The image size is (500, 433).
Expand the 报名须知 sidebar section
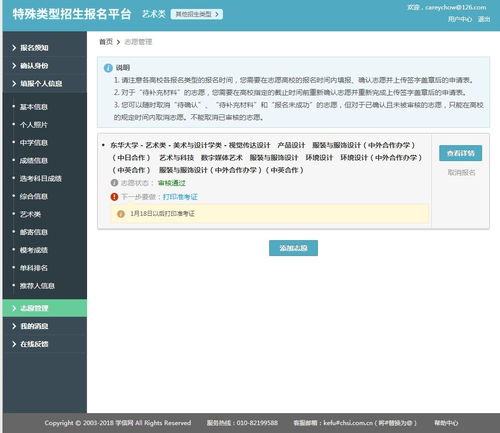point(45,48)
